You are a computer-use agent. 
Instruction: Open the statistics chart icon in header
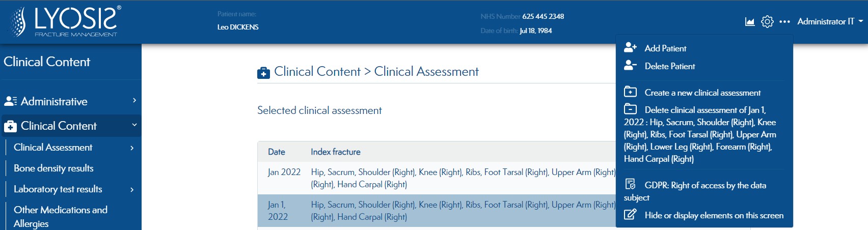pos(750,21)
